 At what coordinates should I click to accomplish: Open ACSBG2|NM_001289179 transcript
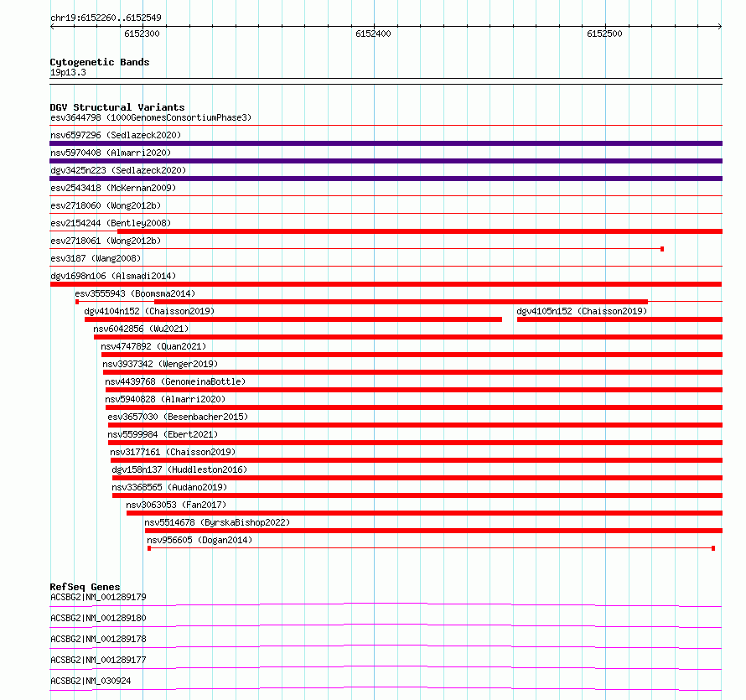[x=98, y=597]
